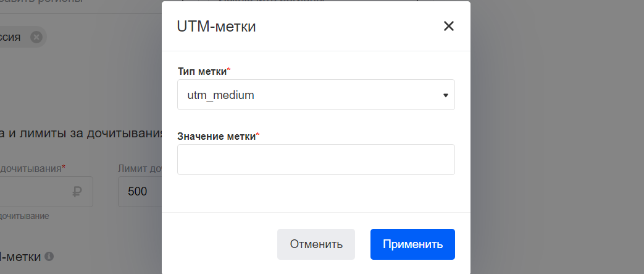The width and height of the screenshot is (644, 274).
Task: Select the Россия region tag
Action: pyautogui.click(x=10, y=37)
